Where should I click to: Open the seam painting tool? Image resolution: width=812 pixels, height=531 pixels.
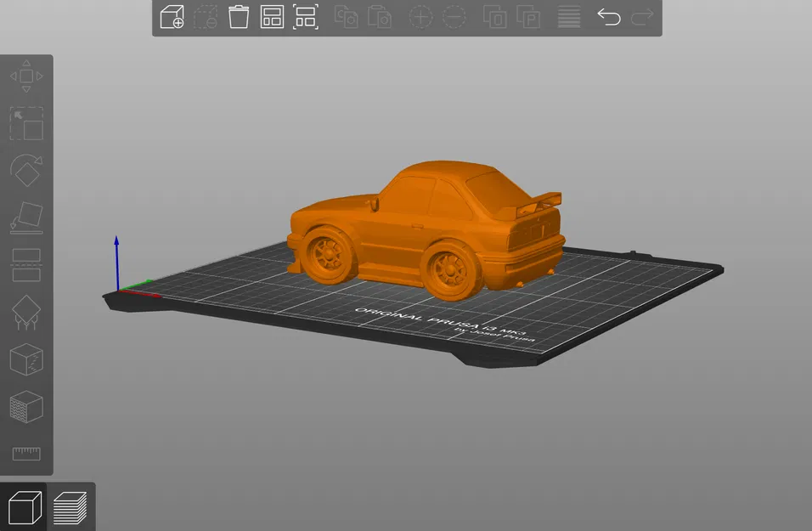26,359
